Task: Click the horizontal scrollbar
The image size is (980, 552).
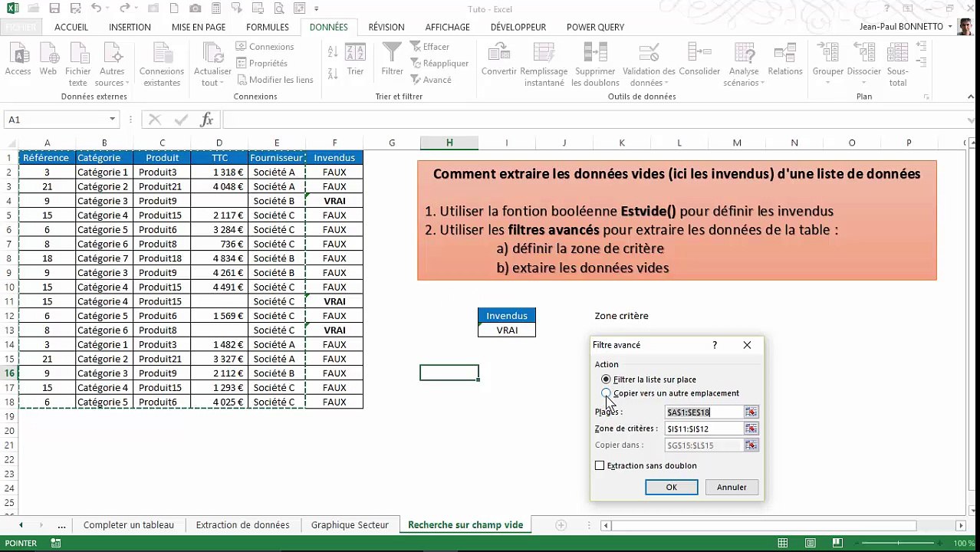Action: 782,525
